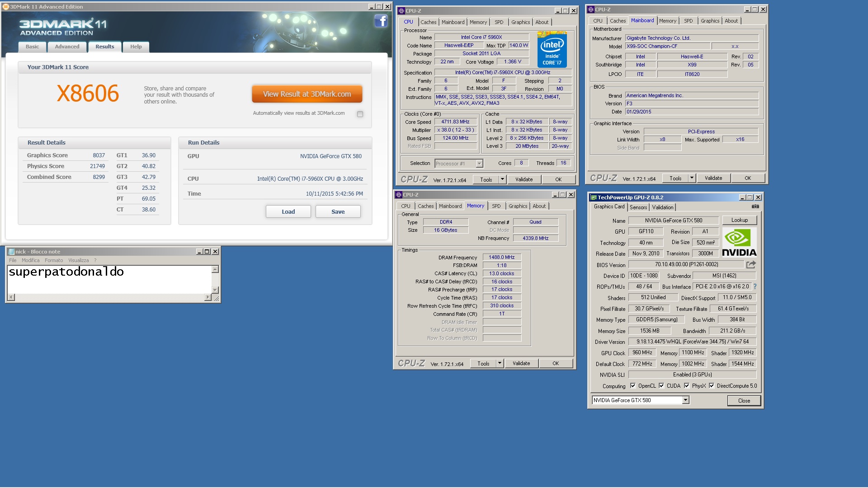Click Notepad vertical scrollbar up arrow
Image resolution: width=868 pixels, height=488 pixels.
215,269
